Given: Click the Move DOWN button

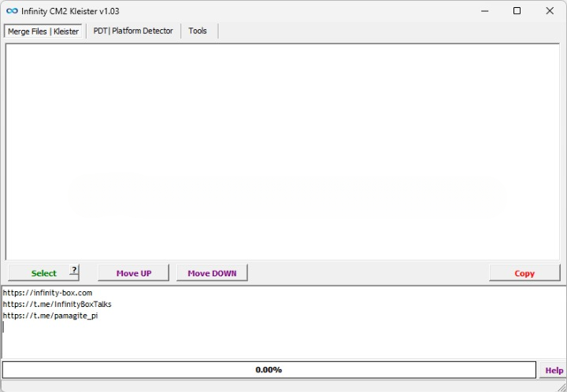Looking at the screenshot, I should point(212,273).
